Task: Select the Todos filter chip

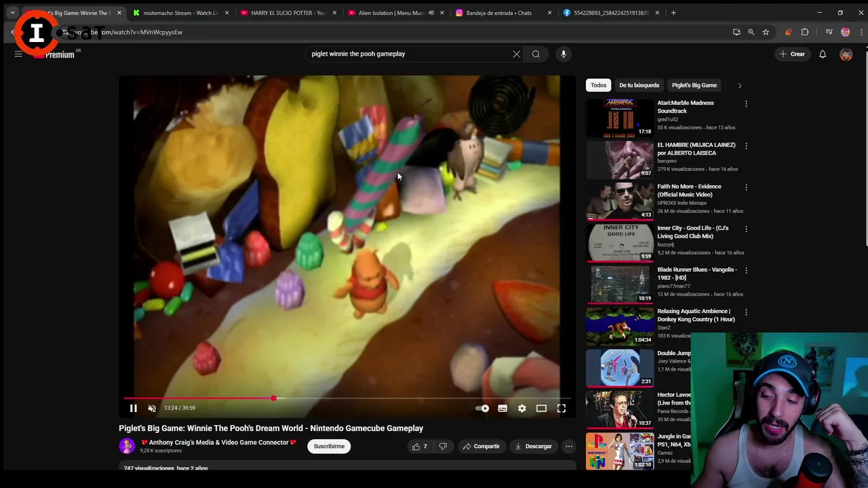Action: [598, 85]
